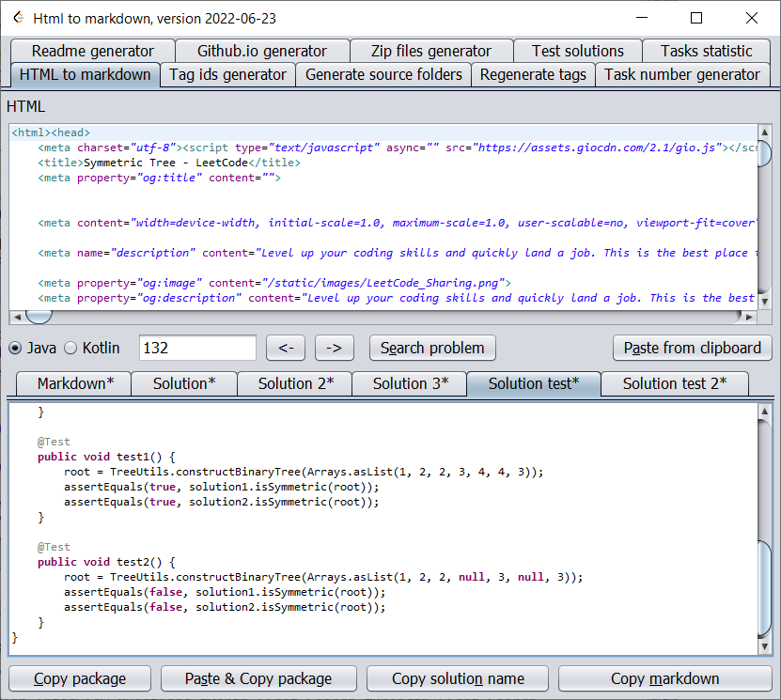The image size is (781, 700).
Task: Open the Solution test 2* output tab
Action: tap(675, 384)
